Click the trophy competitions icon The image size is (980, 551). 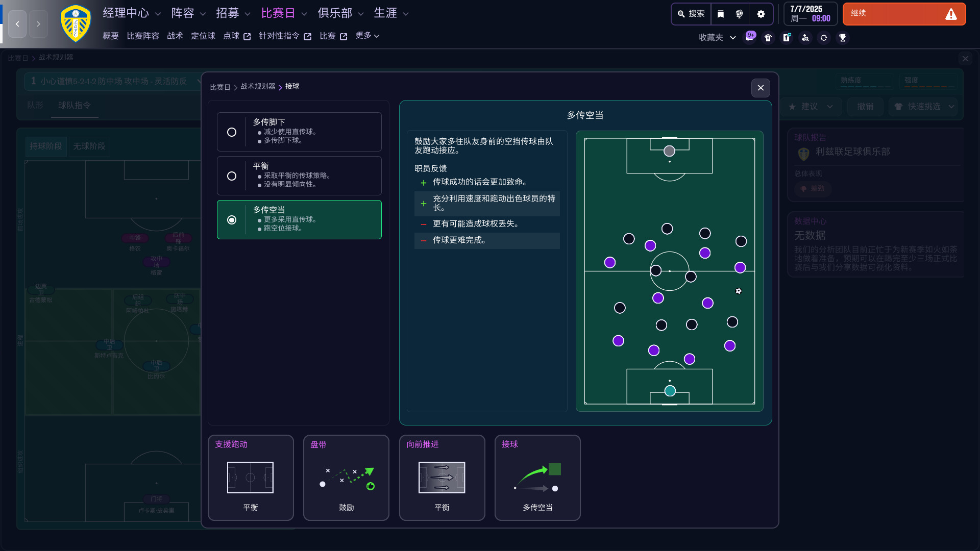point(843,38)
